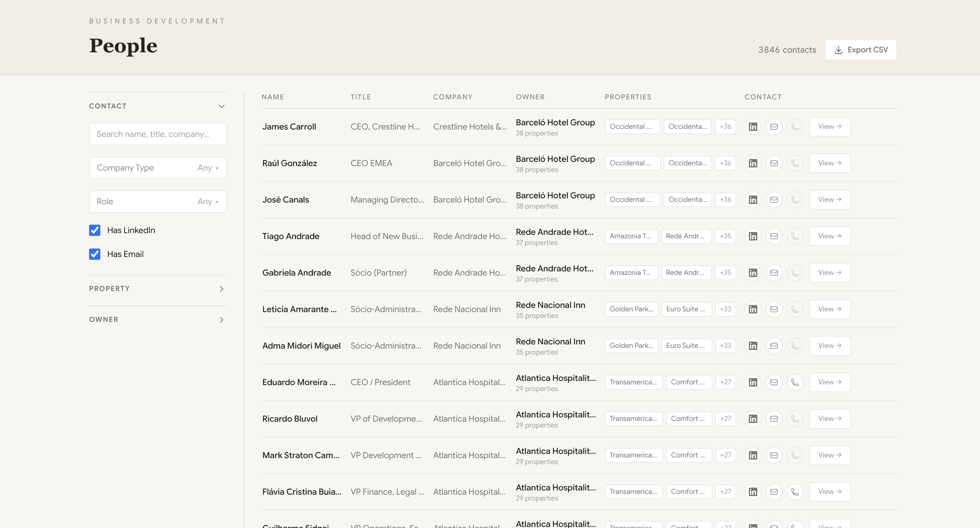Screen dimensions: 980x528
Task: Click email icon for Adma Midori Miguel
Action: [x=774, y=346]
